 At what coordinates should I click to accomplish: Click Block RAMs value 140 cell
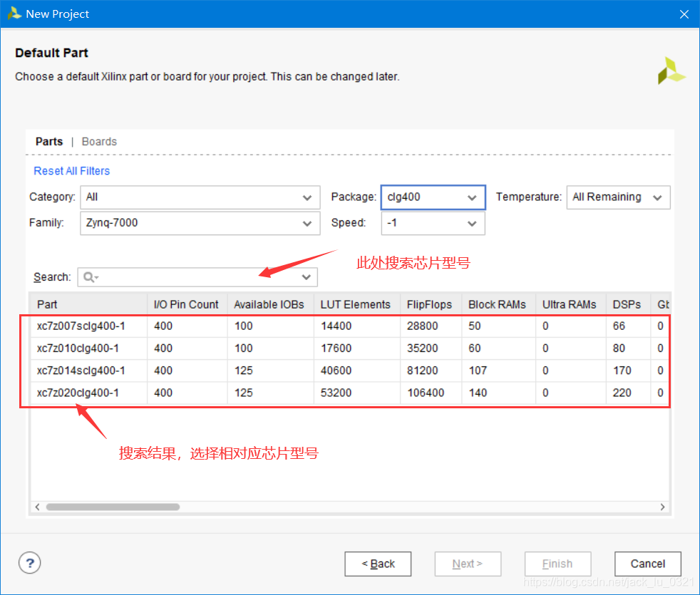[499, 393]
